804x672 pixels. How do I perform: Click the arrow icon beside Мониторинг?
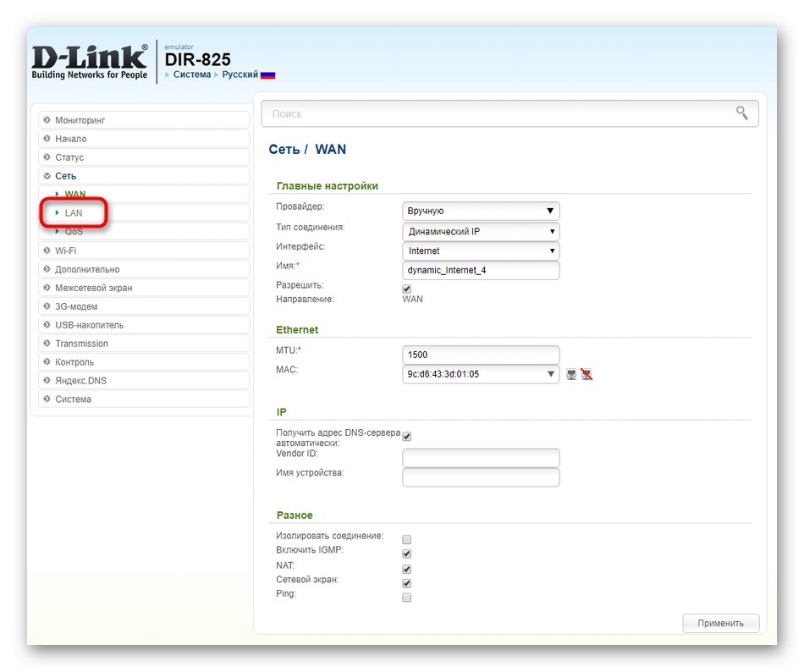(x=47, y=120)
